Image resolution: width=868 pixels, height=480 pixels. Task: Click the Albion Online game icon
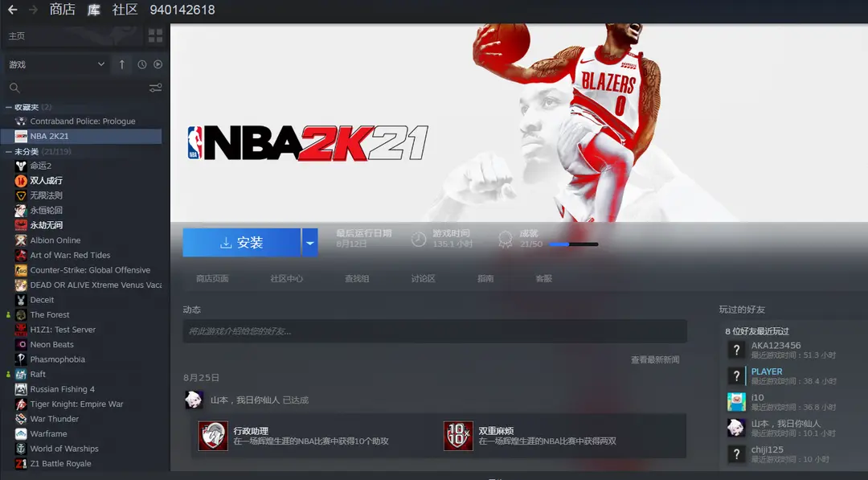pos(20,240)
